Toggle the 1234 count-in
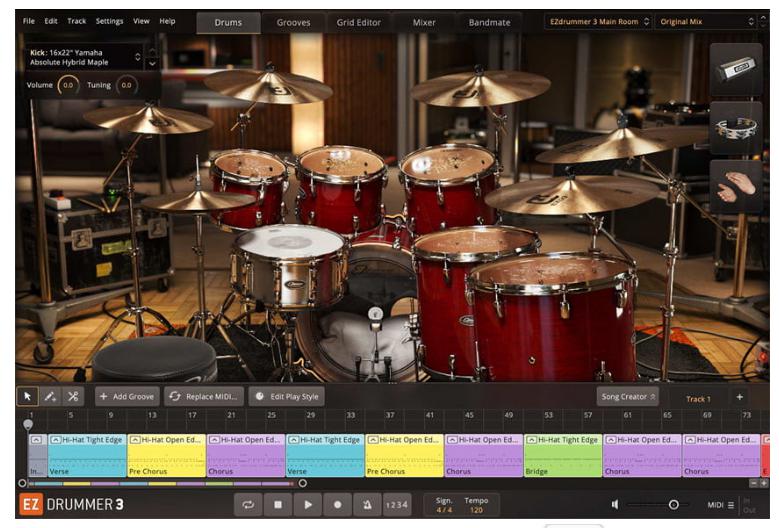The width and height of the screenshot is (779, 528). click(396, 505)
